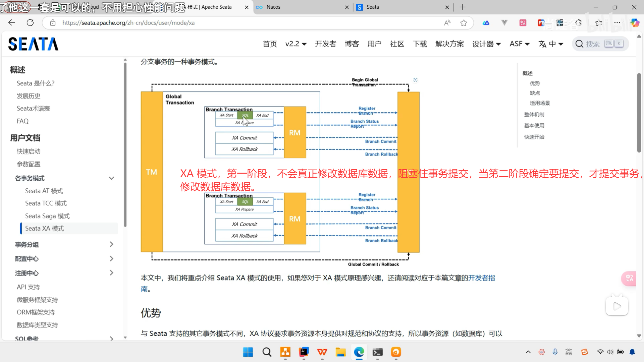The image size is (644, 362).
Task: Open new browser tab plus button
Action: [x=463, y=7]
